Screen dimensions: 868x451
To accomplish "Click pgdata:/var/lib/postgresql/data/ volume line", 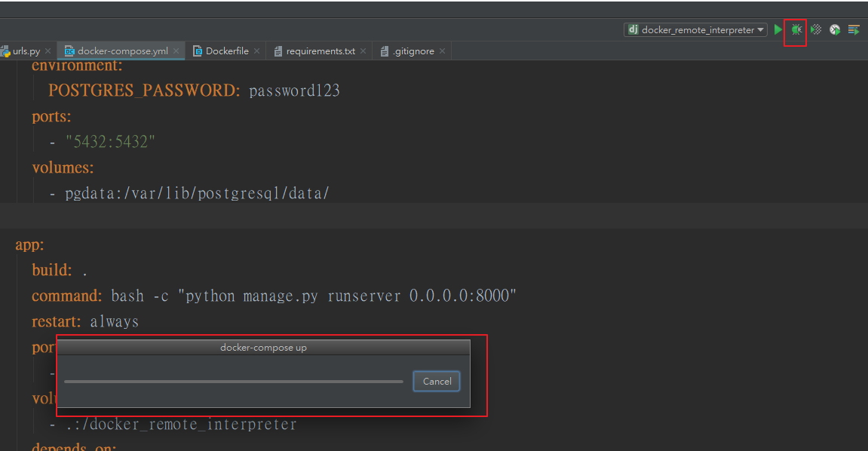I will click(197, 193).
